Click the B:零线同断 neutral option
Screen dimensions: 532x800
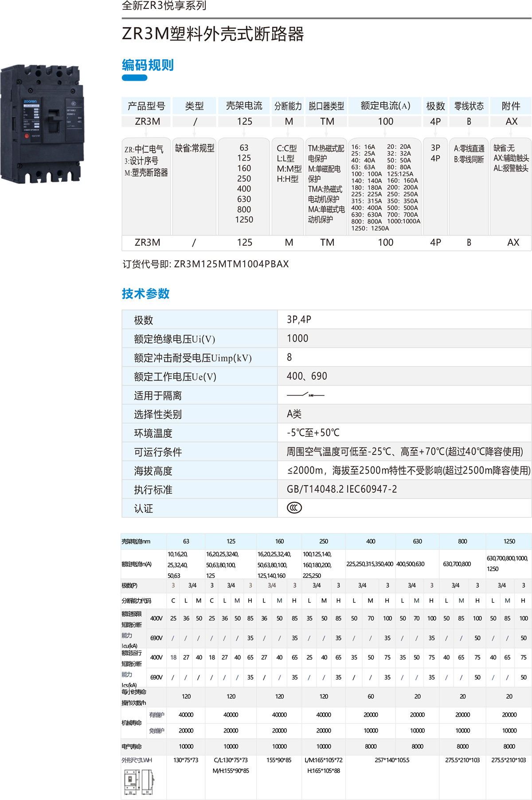click(469, 159)
